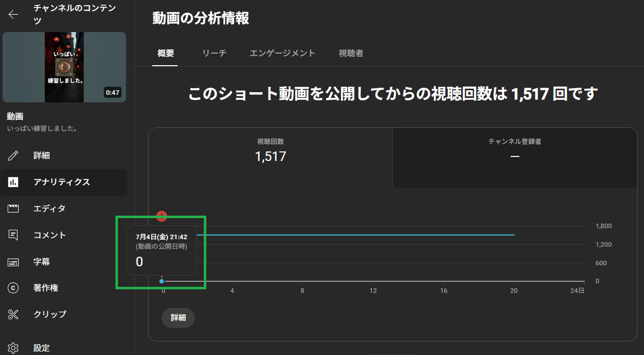Click the 8 x-axis label

[302, 291]
